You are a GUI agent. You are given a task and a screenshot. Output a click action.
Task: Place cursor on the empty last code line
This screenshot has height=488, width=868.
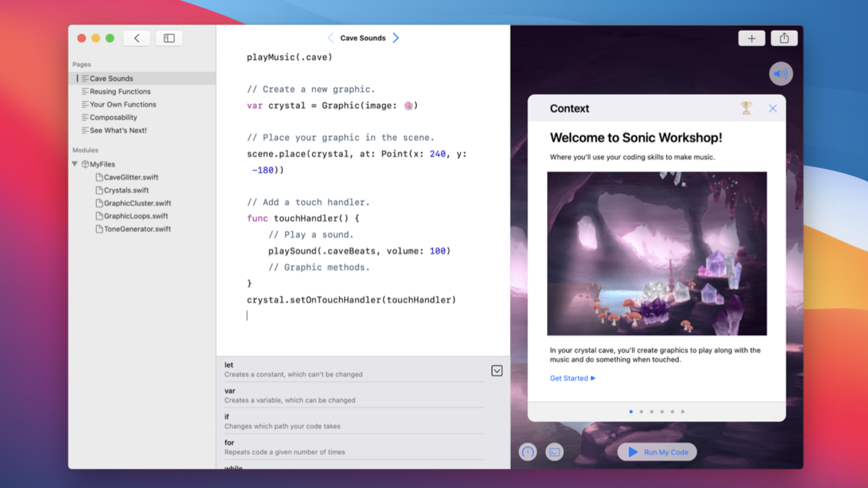point(363,315)
